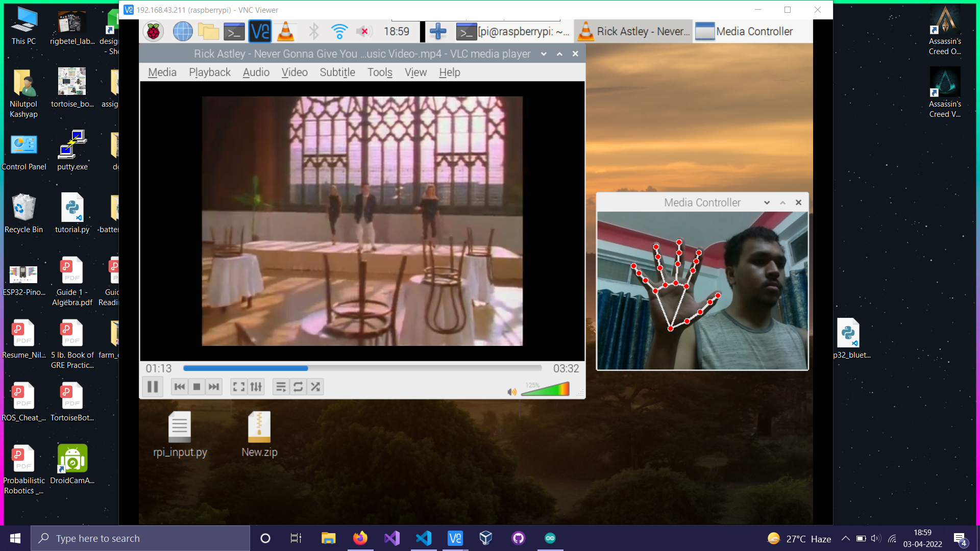This screenshot has width=980, height=551.
Task: Seek within the video progress bar
Action: [362, 368]
